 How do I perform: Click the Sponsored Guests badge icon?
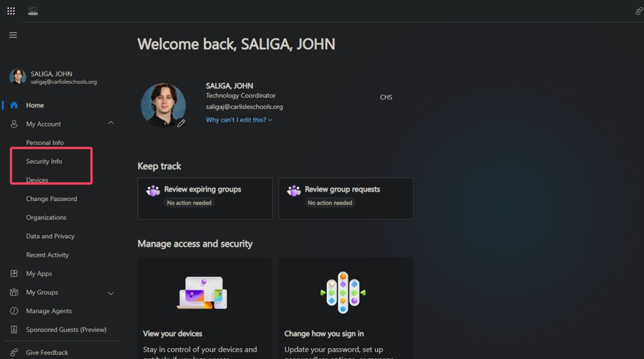[x=14, y=330]
